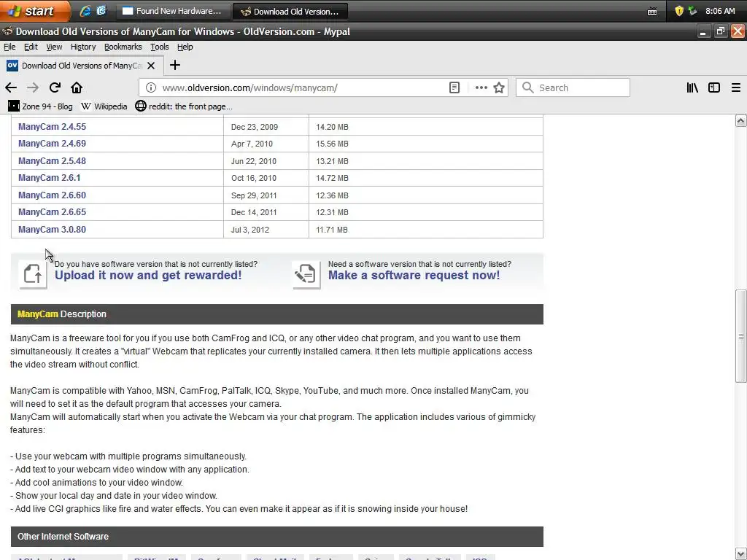Open ManyCam 2.4.55 download link
Viewport: 747px width, 560px height.
click(52, 127)
